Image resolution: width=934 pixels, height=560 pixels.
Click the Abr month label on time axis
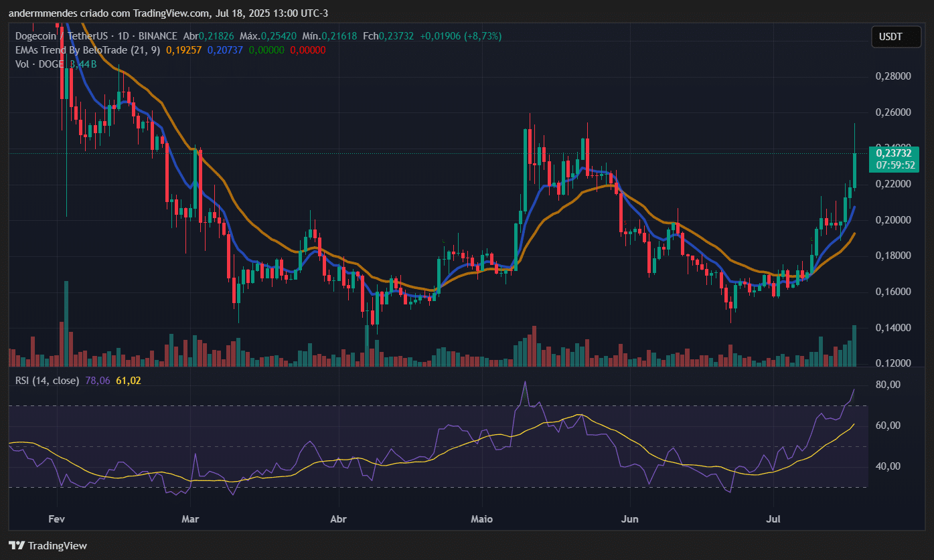point(339,519)
